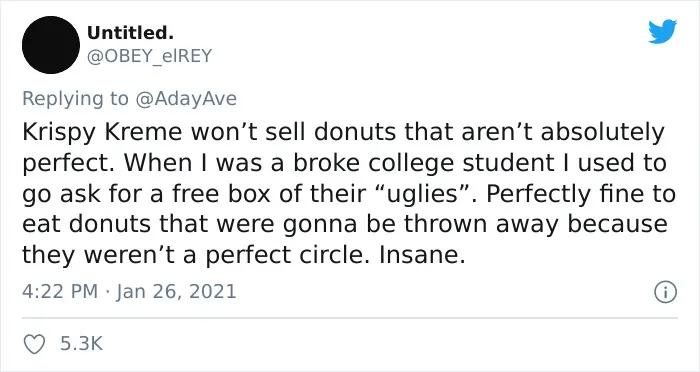Open the tweet info circle icon

point(665,293)
